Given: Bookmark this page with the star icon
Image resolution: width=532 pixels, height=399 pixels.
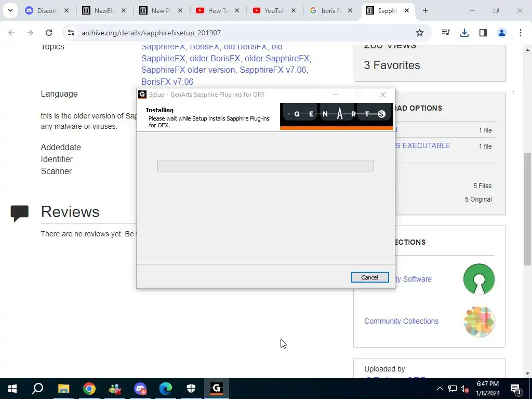Looking at the screenshot, I should pyautogui.click(x=420, y=33).
